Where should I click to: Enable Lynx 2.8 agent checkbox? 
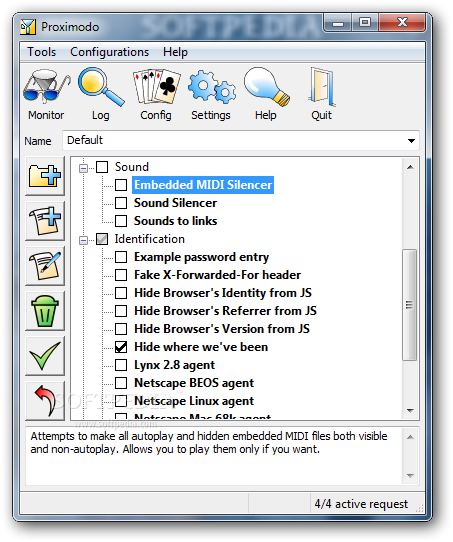[x=121, y=365]
